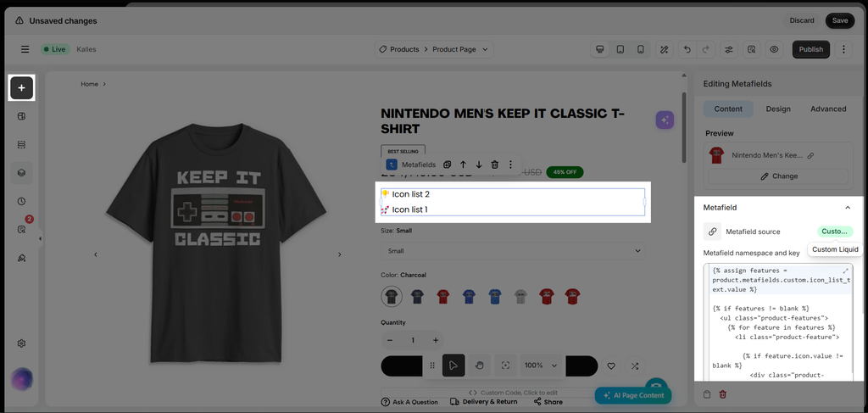Collapse the Metafield section chevron
This screenshot has width=868, height=413.
[x=847, y=207]
